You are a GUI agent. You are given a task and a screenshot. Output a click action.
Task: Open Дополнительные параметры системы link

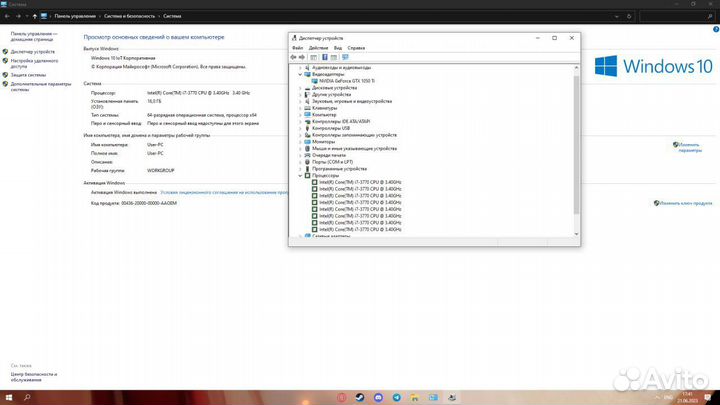pyautogui.click(x=41, y=87)
